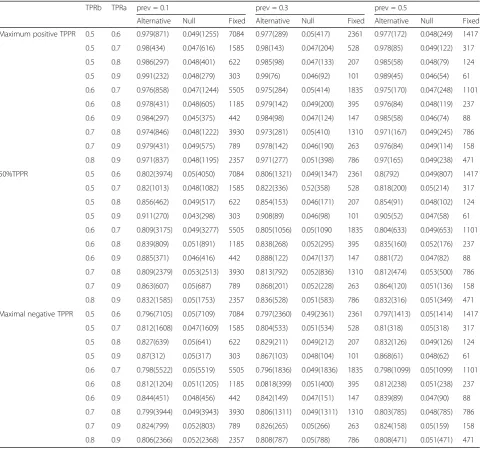
Task: Select the 'TPRb' column header
Action: pos(93,8)
